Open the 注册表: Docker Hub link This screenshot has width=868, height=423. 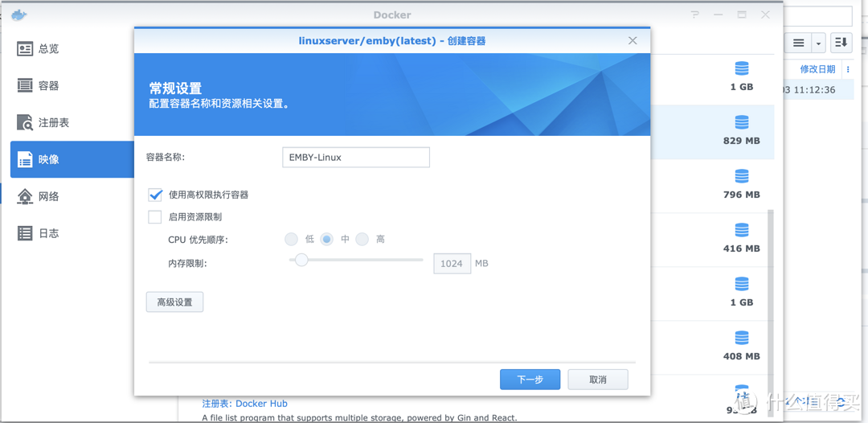coord(244,404)
